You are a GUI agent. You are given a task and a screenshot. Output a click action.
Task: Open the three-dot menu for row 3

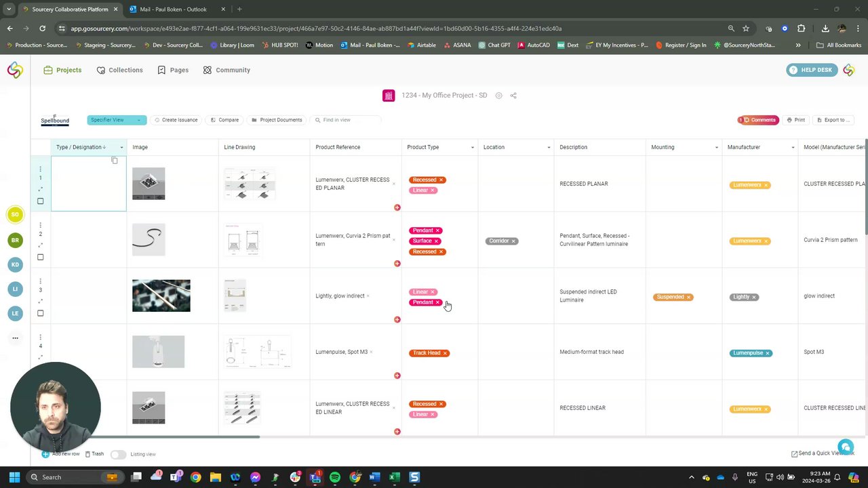[40, 281]
